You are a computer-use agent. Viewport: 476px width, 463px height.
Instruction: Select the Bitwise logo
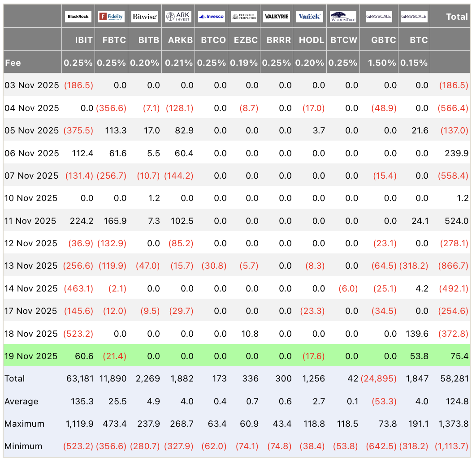click(x=144, y=17)
